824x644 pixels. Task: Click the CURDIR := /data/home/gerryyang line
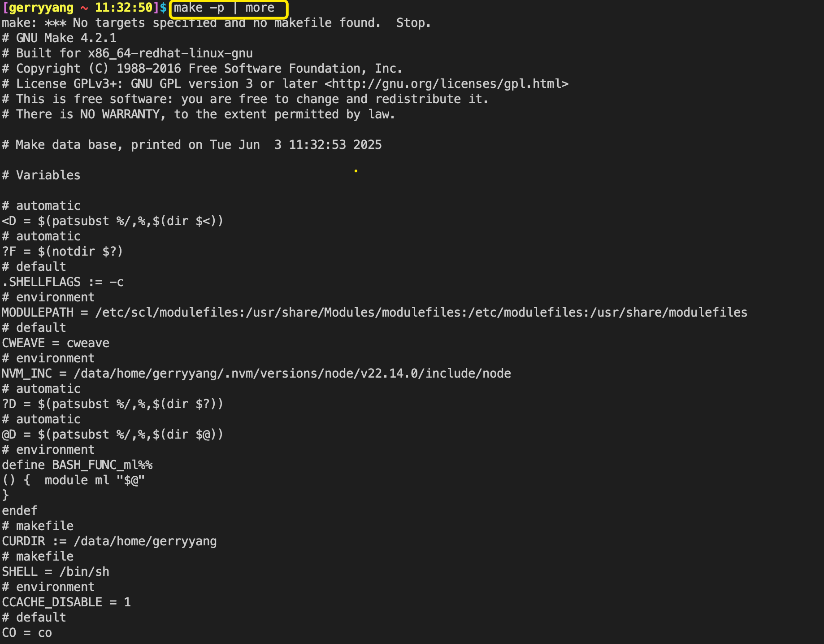coord(109,541)
